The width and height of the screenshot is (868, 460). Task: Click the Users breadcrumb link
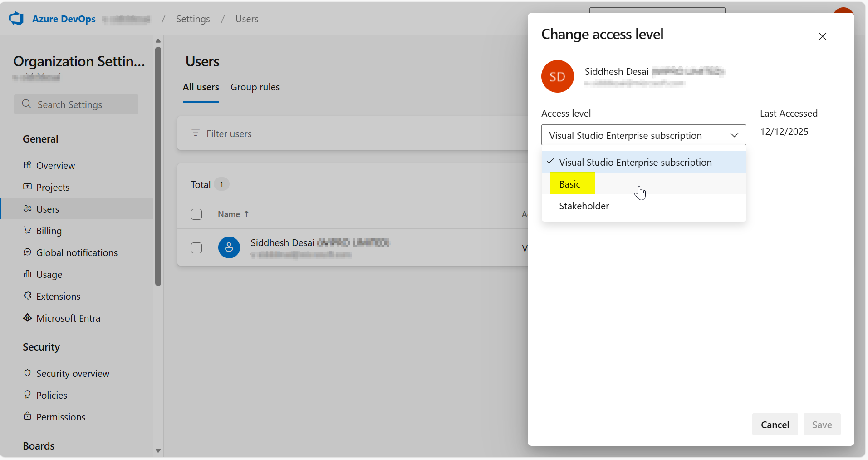coord(247,19)
